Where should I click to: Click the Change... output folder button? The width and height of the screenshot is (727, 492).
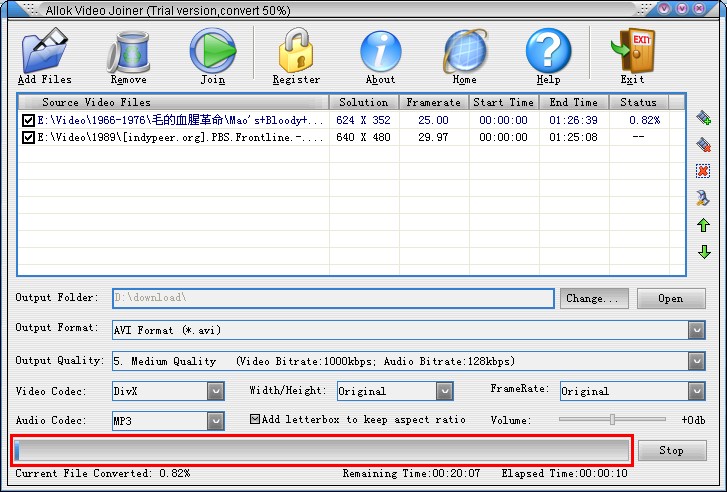point(594,299)
